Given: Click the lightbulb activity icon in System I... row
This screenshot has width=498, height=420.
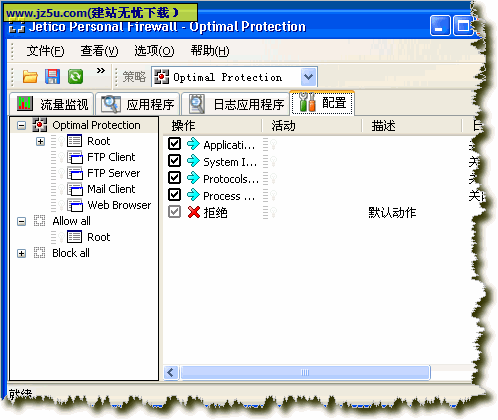Looking at the screenshot, I should click(274, 161).
